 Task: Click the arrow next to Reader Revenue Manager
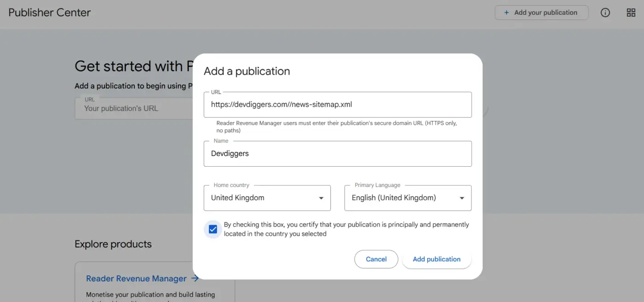[x=195, y=278]
